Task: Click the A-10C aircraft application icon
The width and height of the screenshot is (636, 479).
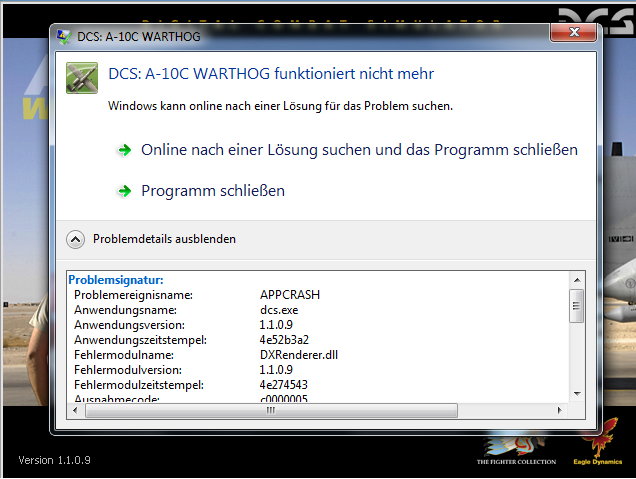Action: 82,78
